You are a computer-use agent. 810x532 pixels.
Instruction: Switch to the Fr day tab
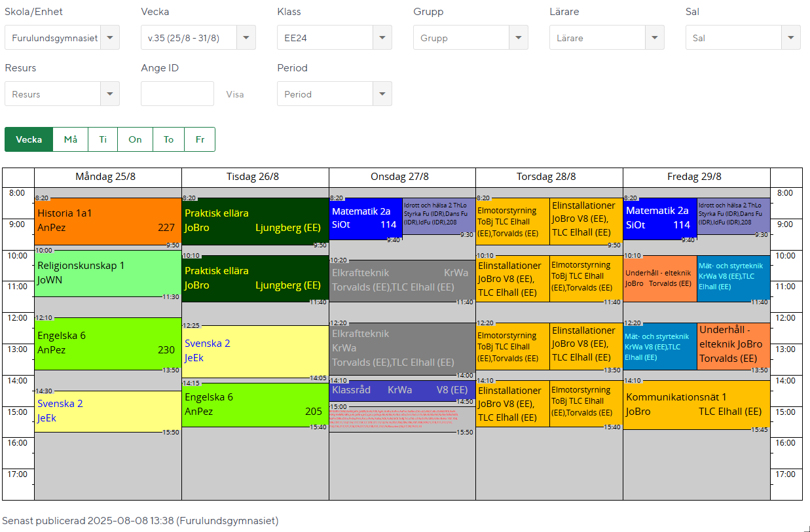(200, 139)
